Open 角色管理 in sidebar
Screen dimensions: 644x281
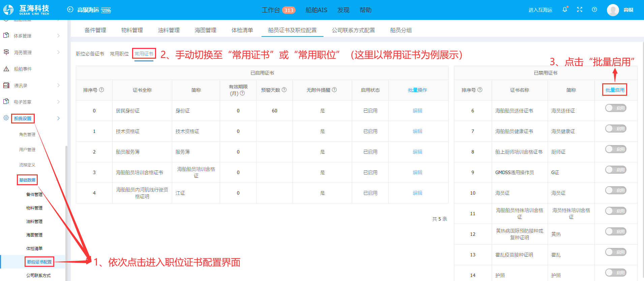[27, 134]
